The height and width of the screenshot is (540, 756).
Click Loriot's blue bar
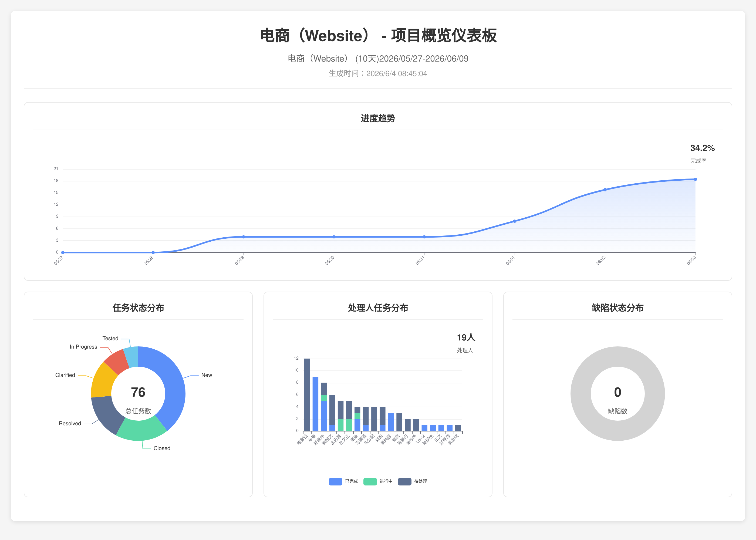tap(424, 428)
